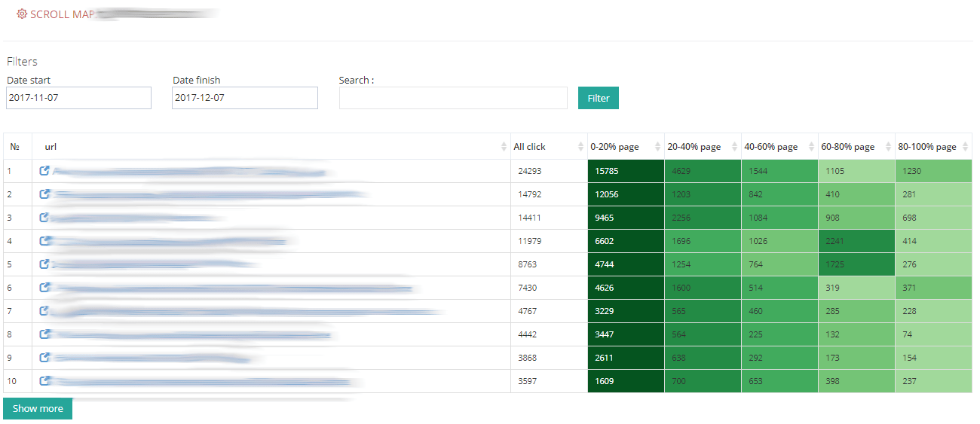
Task: Sort by url column arrows
Action: click(504, 147)
